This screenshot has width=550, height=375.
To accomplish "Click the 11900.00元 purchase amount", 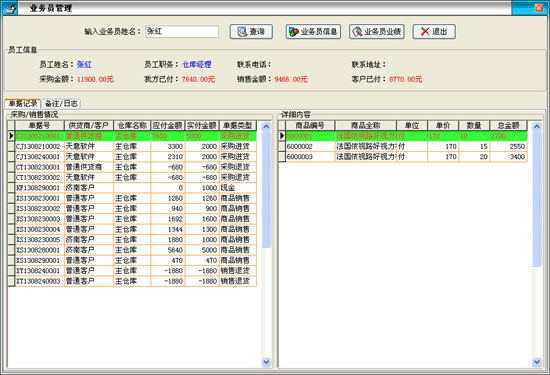I will click(95, 79).
